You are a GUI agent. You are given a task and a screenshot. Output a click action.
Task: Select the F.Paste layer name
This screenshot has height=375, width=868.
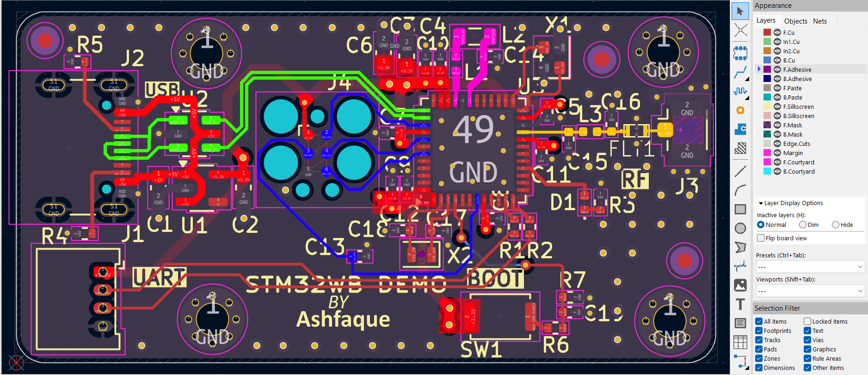[x=792, y=88]
